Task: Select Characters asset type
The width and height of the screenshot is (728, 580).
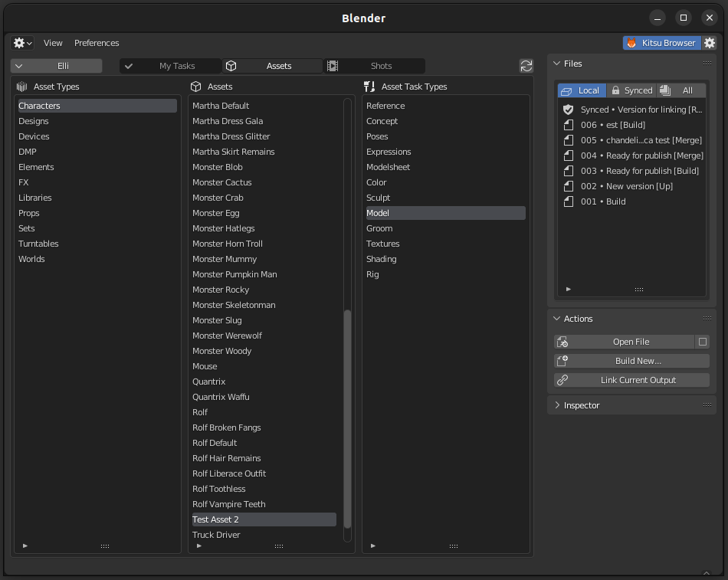Action: [97, 106]
